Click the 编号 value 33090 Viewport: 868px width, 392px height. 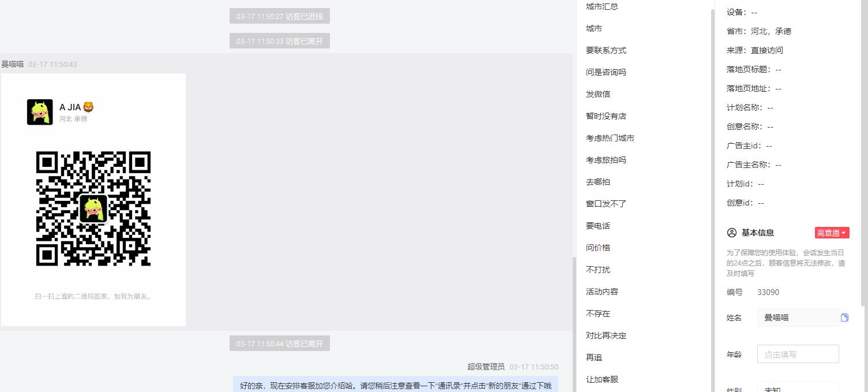[768, 292]
